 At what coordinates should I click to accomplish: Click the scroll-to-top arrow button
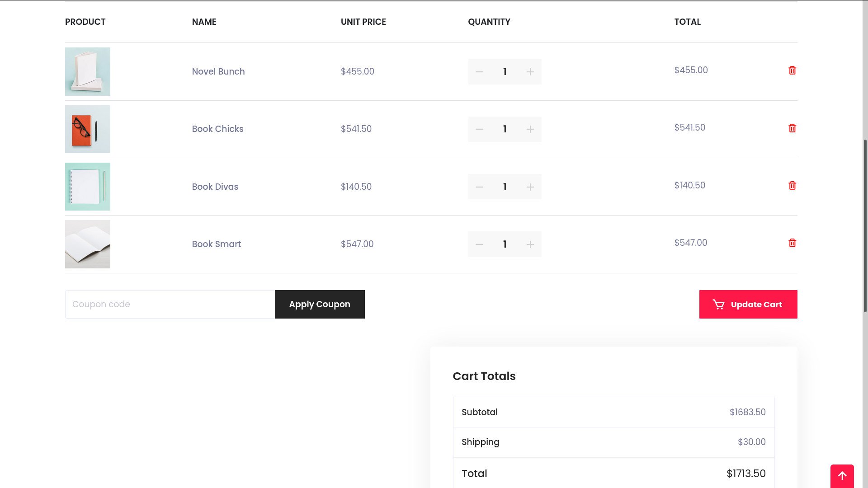point(842,476)
